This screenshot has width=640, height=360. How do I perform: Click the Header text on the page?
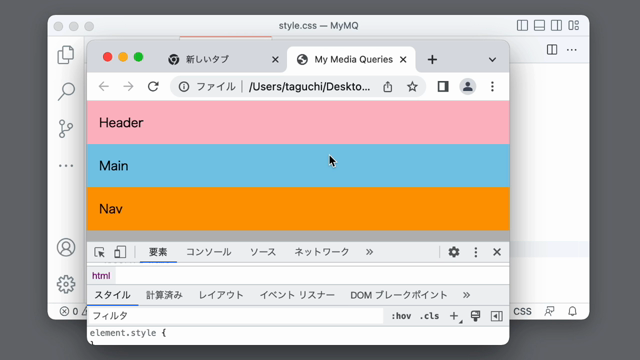pyautogui.click(x=121, y=123)
